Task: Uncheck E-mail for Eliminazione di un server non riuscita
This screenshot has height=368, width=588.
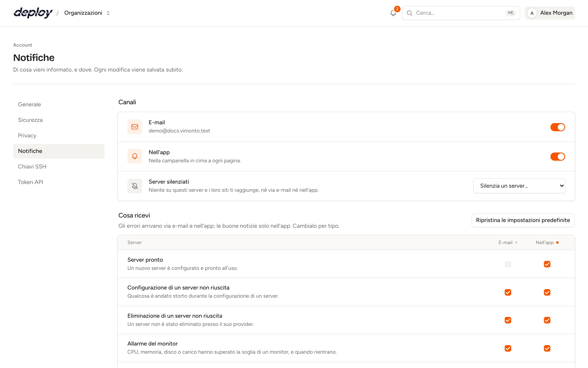Action: pos(508,320)
